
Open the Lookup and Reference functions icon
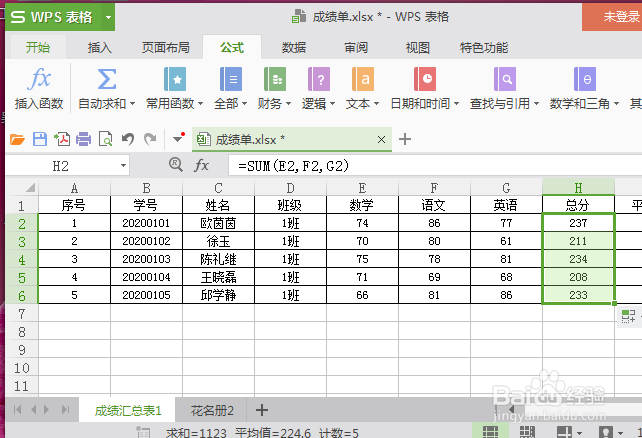(x=504, y=79)
